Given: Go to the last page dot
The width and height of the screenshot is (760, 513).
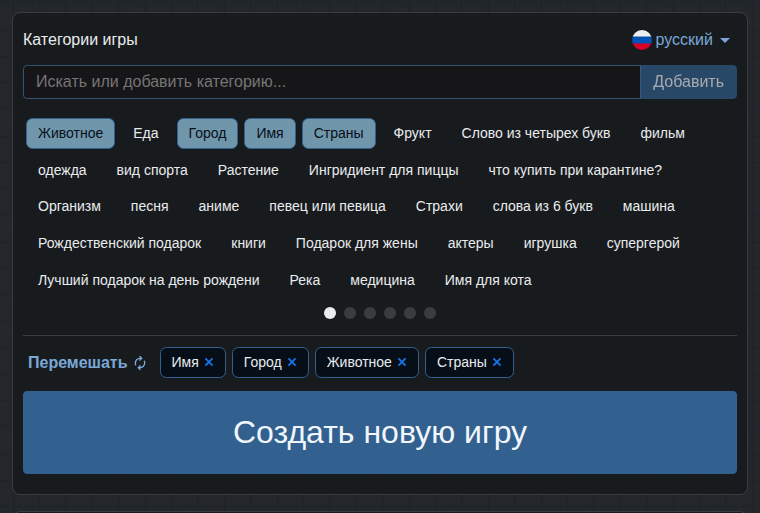Looking at the screenshot, I should [430, 313].
